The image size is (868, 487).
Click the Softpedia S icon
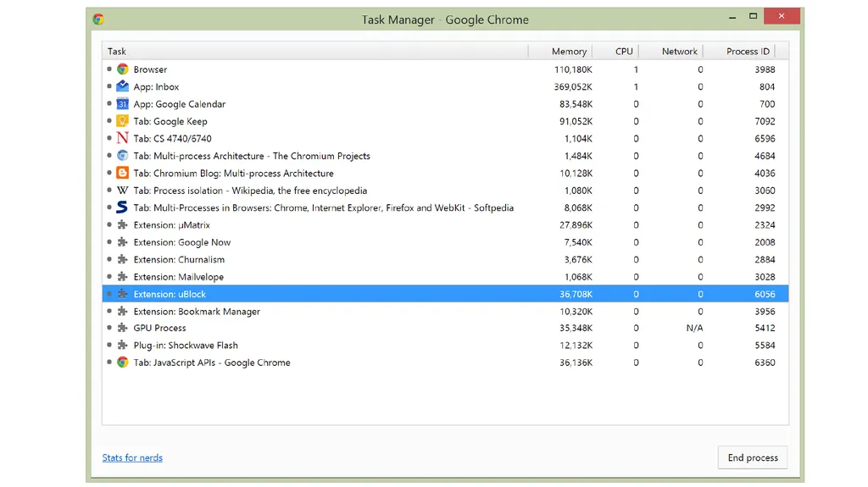pos(122,208)
